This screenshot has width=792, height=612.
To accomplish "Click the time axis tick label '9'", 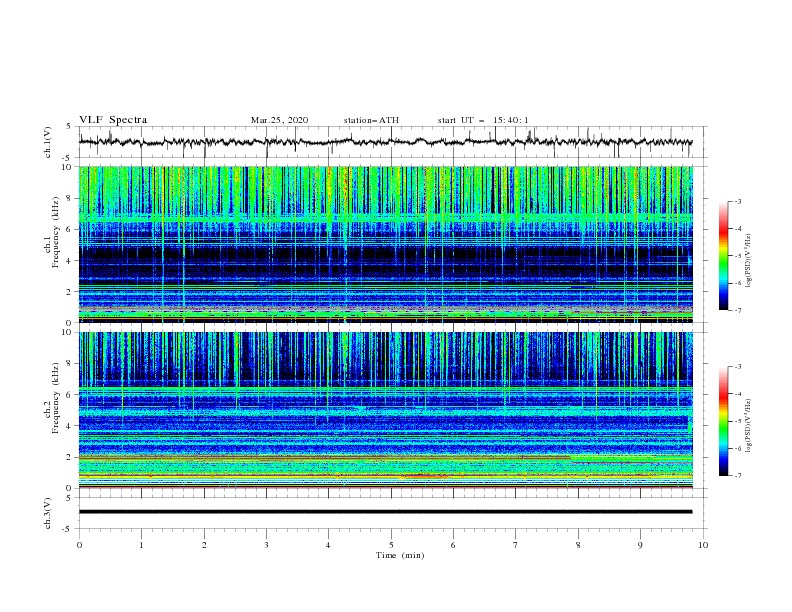I will point(640,545).
